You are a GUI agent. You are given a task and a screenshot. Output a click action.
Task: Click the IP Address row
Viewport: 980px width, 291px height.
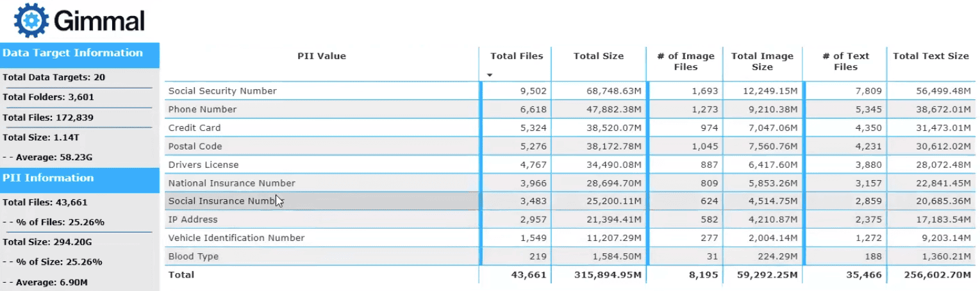click(x=193, y=220)
